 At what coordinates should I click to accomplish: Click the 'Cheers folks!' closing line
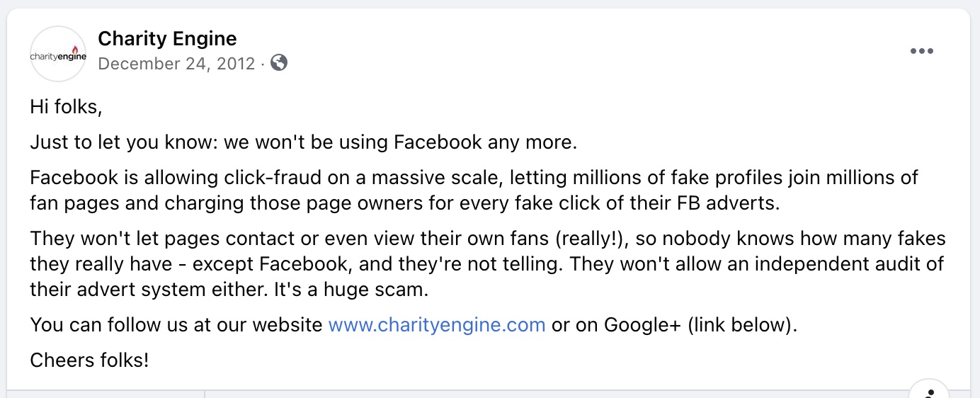tap(89, 360)
